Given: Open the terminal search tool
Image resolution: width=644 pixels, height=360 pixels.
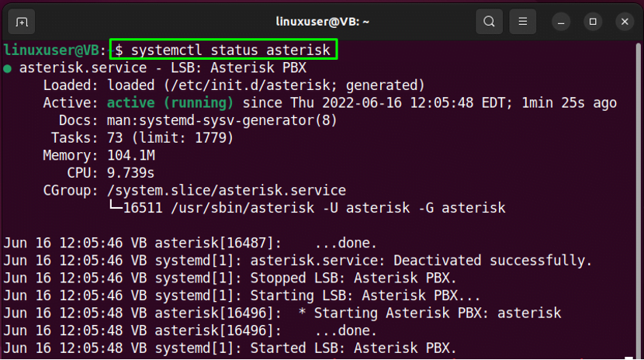Looking at the screenshot, I should tap(489, 22).
